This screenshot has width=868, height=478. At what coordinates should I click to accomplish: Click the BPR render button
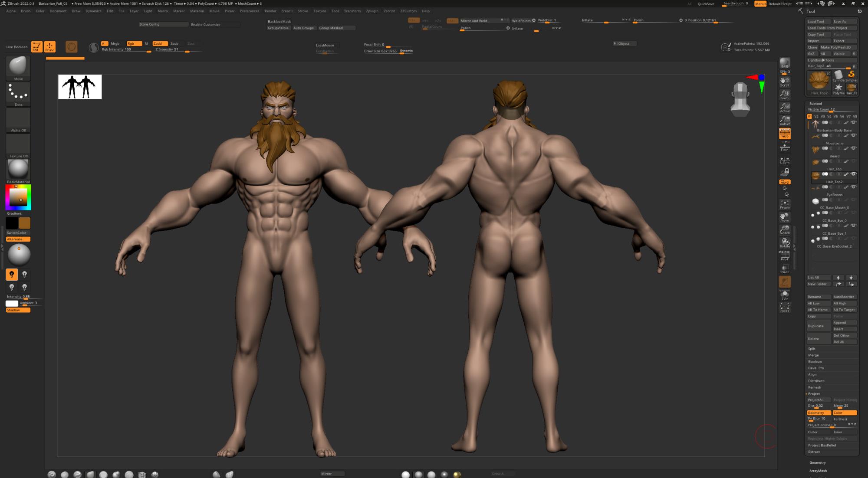click(x=785, y=63)
